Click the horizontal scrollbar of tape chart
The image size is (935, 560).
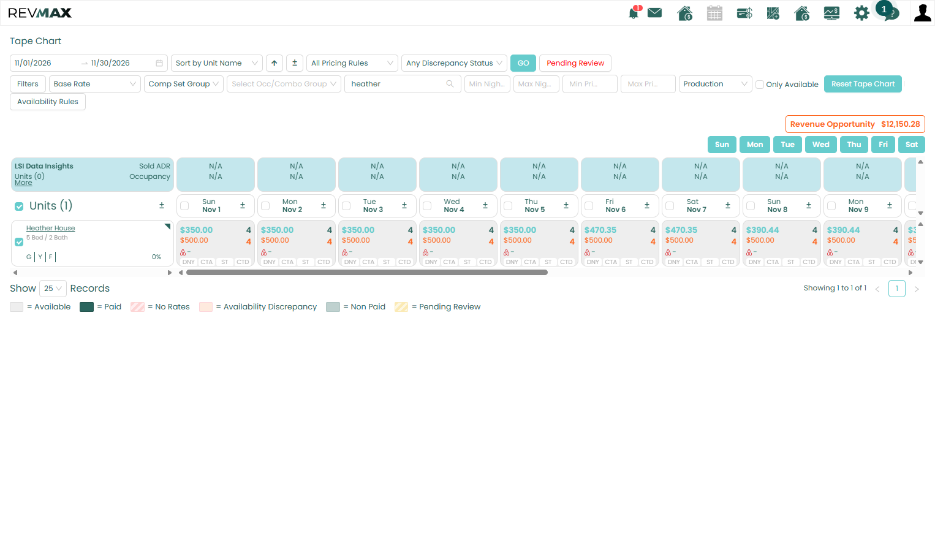[367, 273]
